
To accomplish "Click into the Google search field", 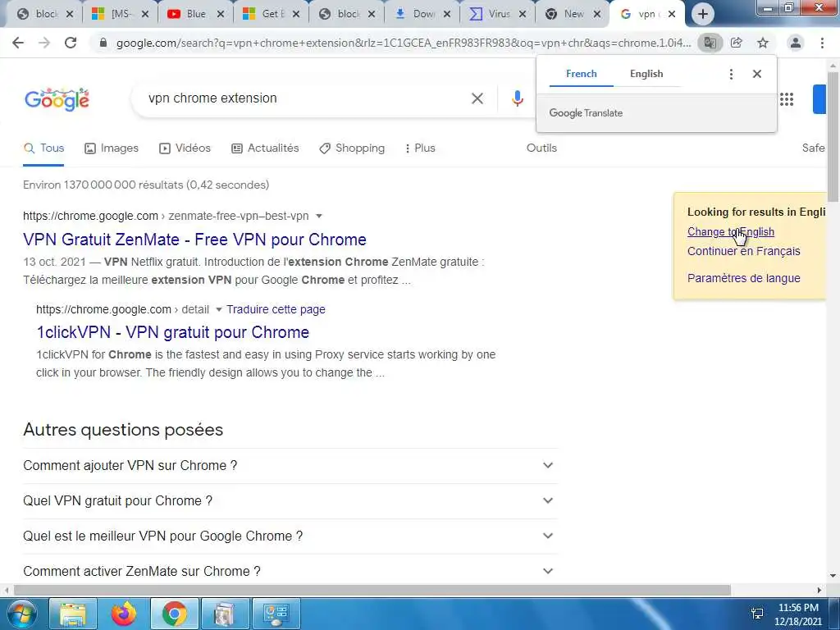I will coord(305,98).
